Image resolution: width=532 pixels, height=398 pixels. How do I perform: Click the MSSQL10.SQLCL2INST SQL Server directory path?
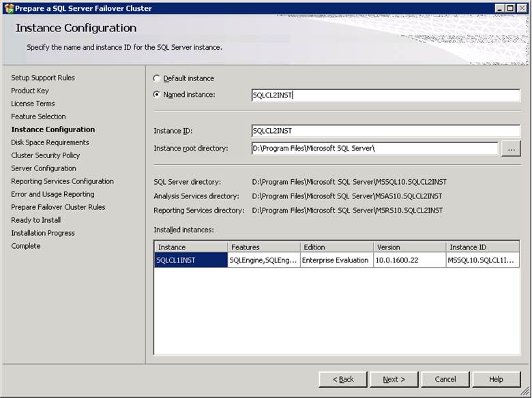(x=349, y=182)
